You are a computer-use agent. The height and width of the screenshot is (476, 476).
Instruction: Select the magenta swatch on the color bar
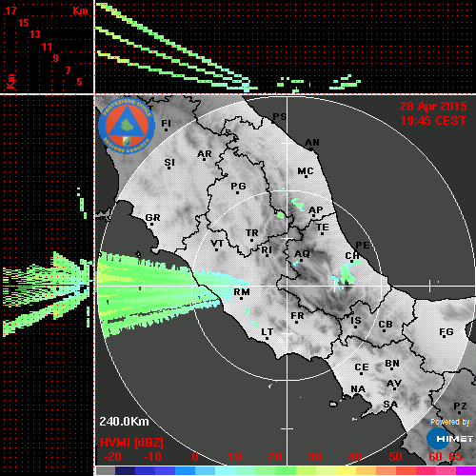click(466, 470)
